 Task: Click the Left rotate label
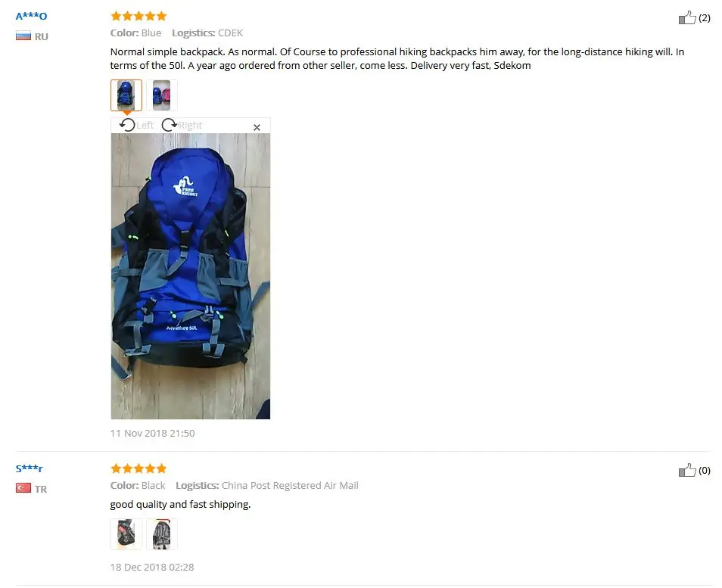[145, 126]
